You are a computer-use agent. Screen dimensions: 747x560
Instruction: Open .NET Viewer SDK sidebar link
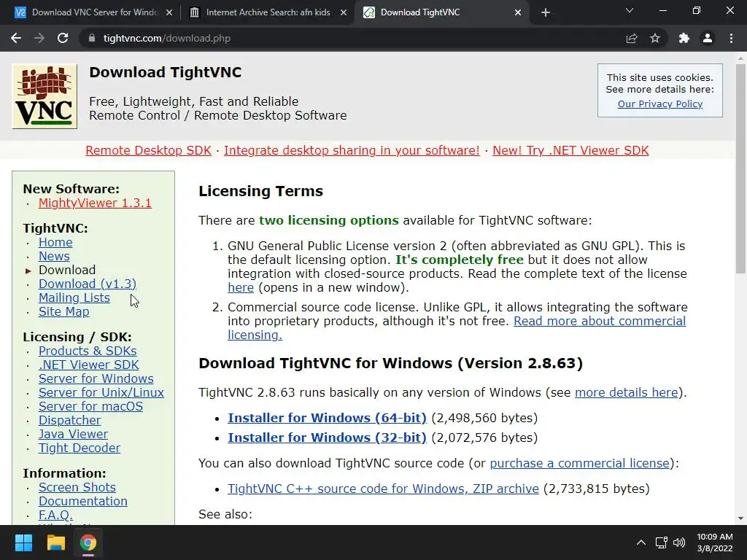(x=88, y=365)
